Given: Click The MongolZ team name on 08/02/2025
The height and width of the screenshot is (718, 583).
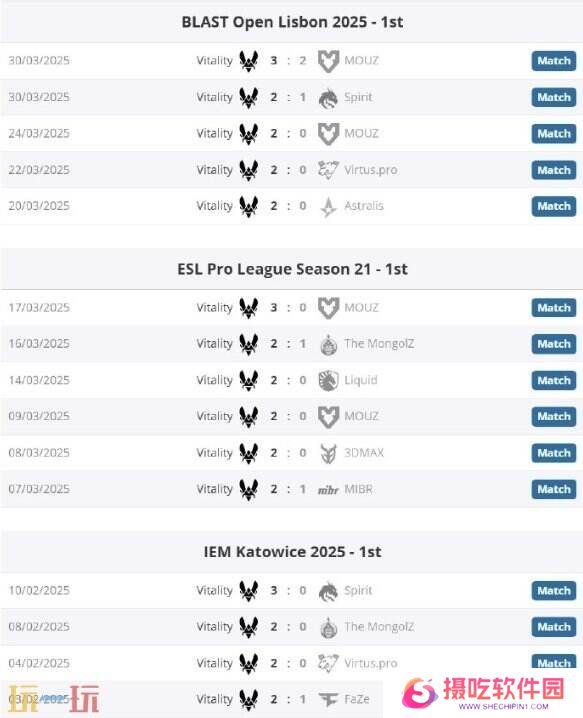Looking at the screenshot, I should 379,626.
